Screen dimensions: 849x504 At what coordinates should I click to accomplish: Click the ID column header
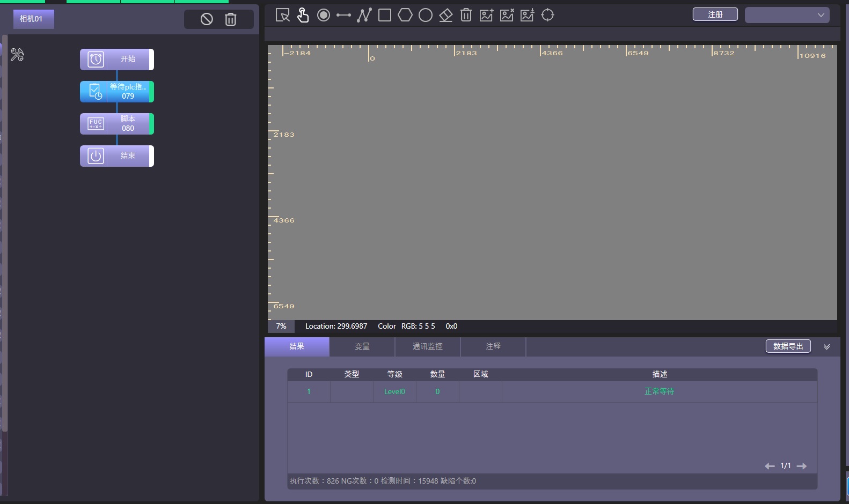point(309,374)
